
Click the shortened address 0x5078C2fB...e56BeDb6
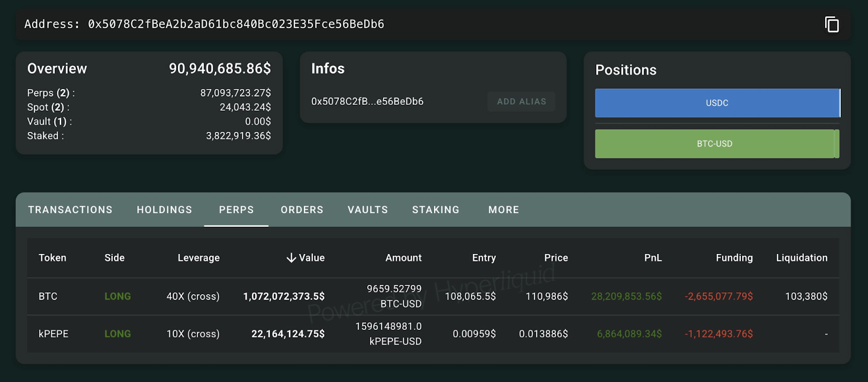point(367,101)
